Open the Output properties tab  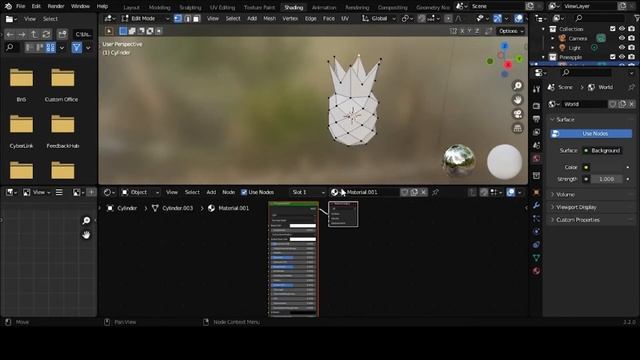pos(536,119)
